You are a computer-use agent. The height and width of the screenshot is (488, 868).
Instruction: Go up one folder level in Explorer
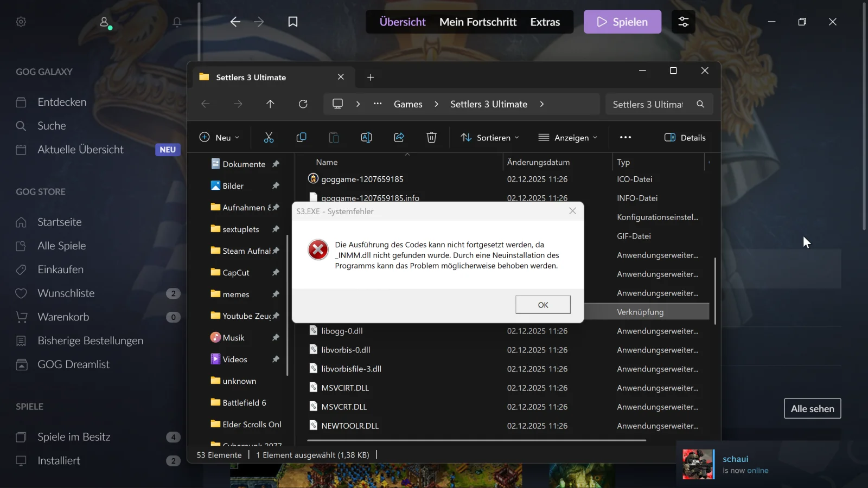[x=270, y=104]
